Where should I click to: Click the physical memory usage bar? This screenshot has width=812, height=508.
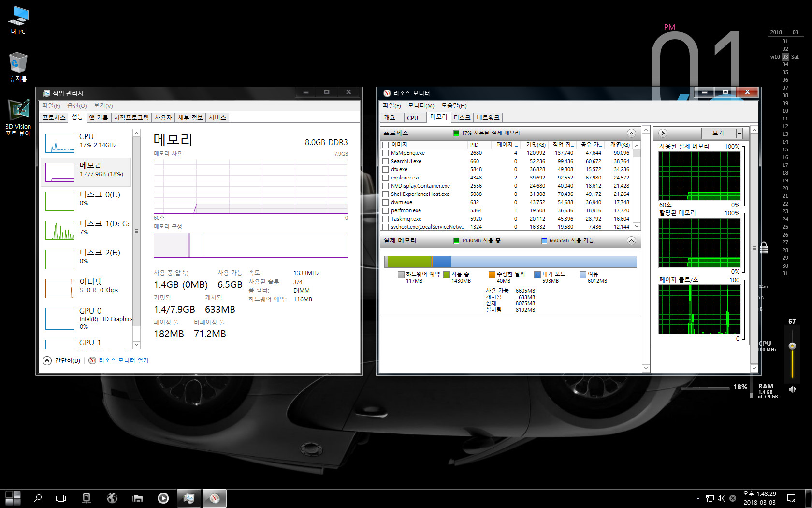(510, 262)
